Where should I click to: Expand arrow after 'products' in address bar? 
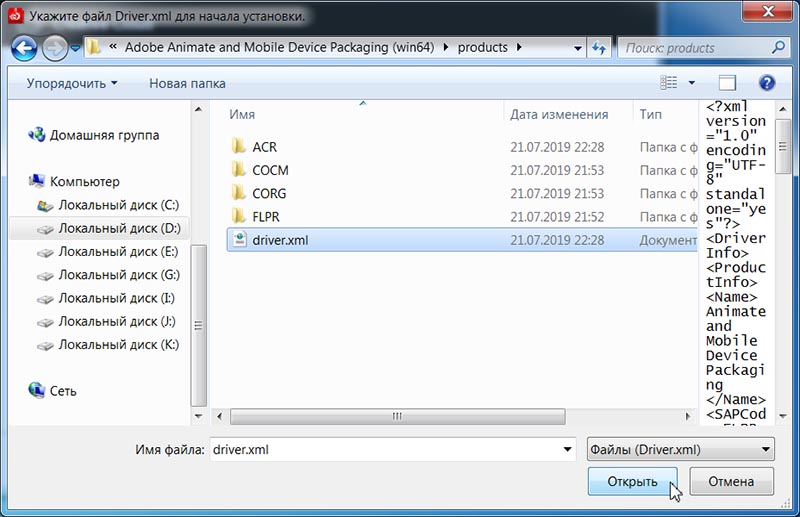(x=519, y=47)
